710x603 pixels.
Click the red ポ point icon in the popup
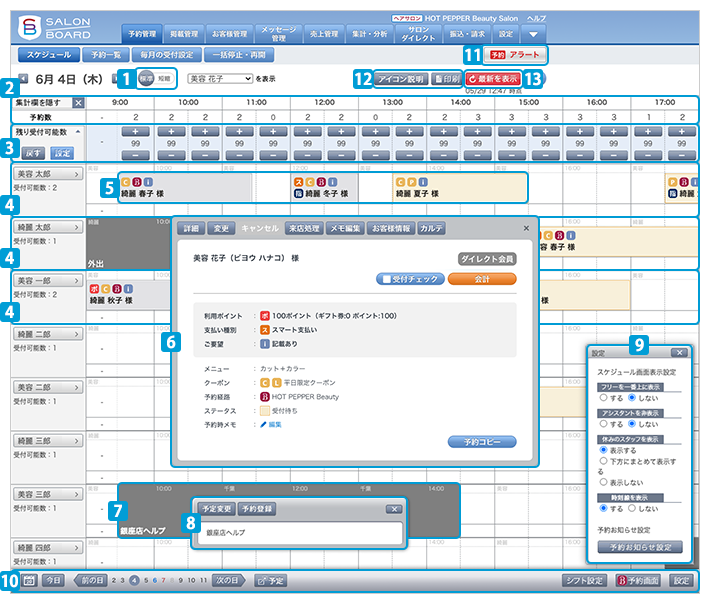265,316
